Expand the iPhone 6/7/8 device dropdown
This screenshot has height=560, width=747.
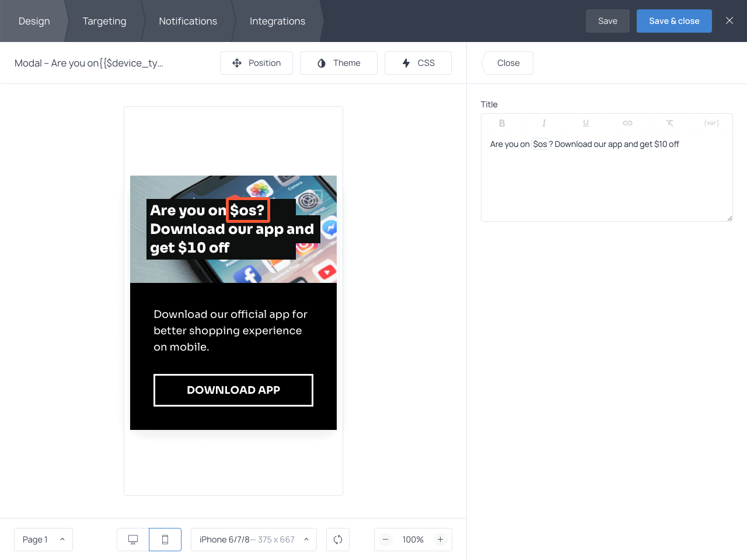click(x=254, y=540)
